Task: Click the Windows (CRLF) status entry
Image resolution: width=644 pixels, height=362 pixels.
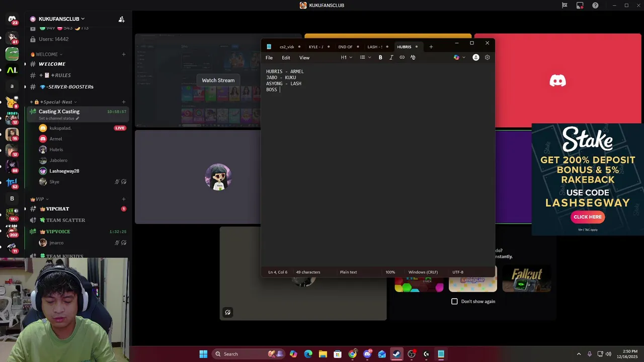Action: [x=423, y=272]
